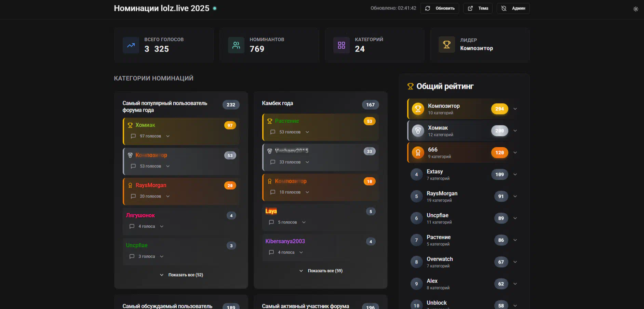Click the gold trophy badge beside Композитор ranking
Viewport: 644px width, 309px height.
click(x=418, y=109)
